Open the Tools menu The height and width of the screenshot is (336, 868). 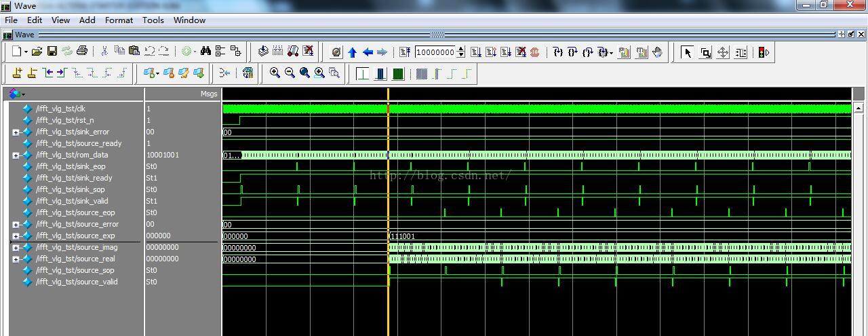coord(153,20)
